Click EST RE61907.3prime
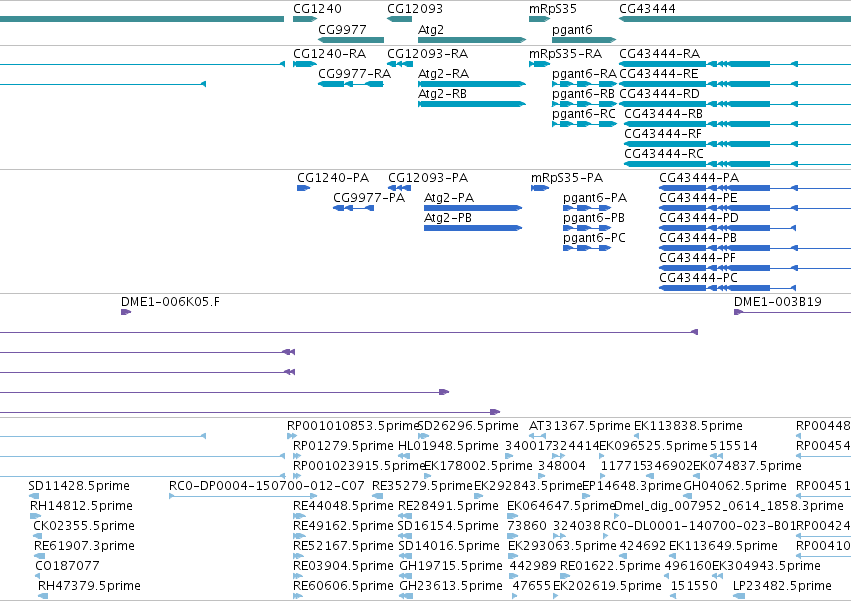The image size is (851, 601). click(84, 546)
